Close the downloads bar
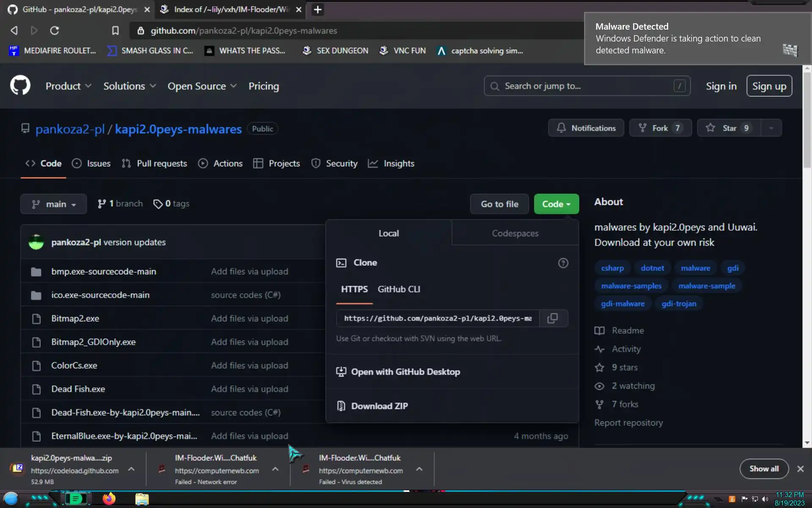The height and width of the screenshot is (508, 812). point(800,469)
